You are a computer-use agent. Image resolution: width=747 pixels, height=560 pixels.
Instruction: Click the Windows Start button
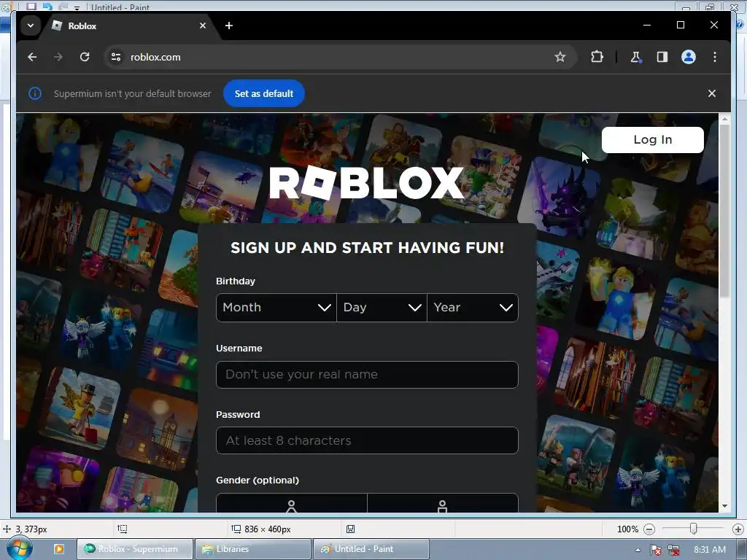click(x=19, y=549)
